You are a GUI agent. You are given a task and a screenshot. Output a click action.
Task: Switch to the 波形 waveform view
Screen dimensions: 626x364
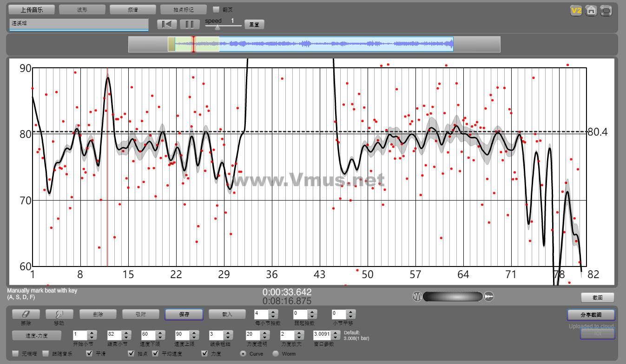pos(82,9)
